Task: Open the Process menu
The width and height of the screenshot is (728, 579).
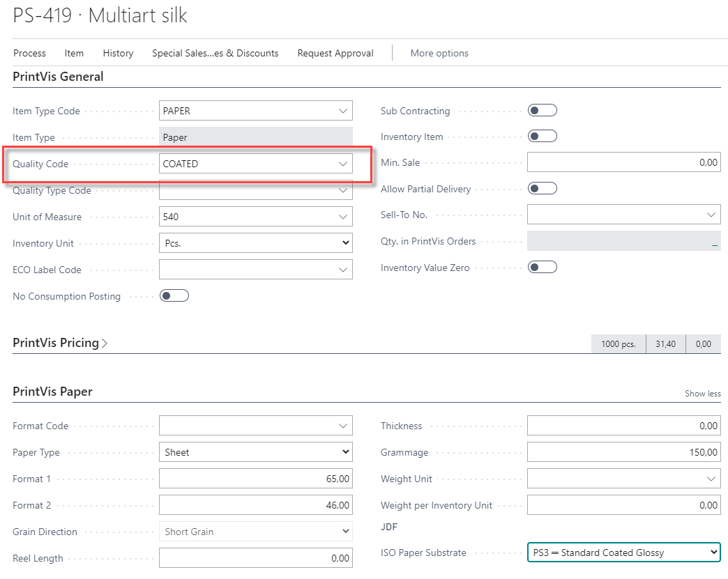Action: (x=29, y=53)
